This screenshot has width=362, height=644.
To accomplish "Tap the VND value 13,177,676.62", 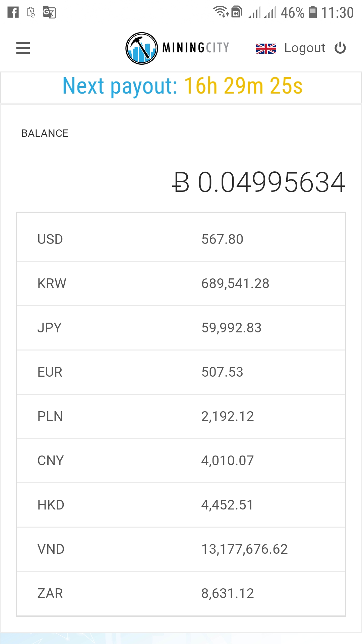I will click(x=244, y=549).
